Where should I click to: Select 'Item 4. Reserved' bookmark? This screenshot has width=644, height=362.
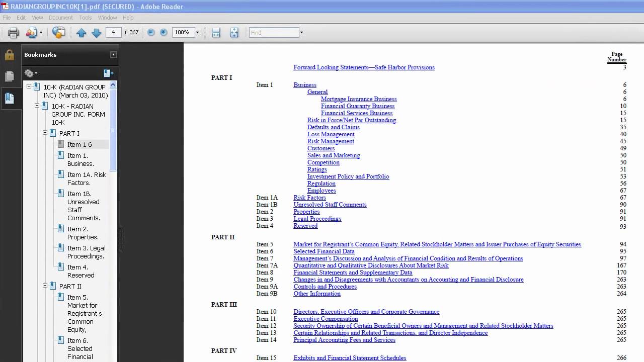tap(81, 271)
